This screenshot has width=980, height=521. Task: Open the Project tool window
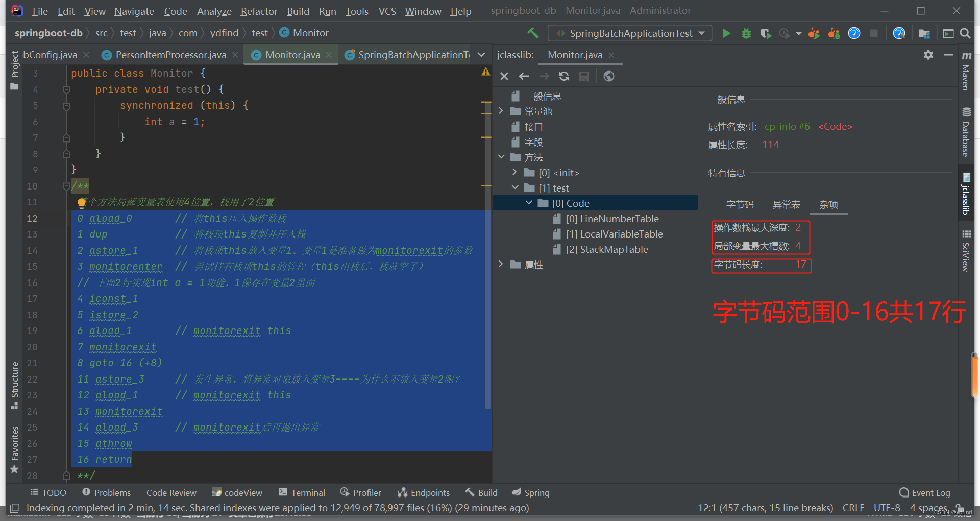click(x=14, y=70)
